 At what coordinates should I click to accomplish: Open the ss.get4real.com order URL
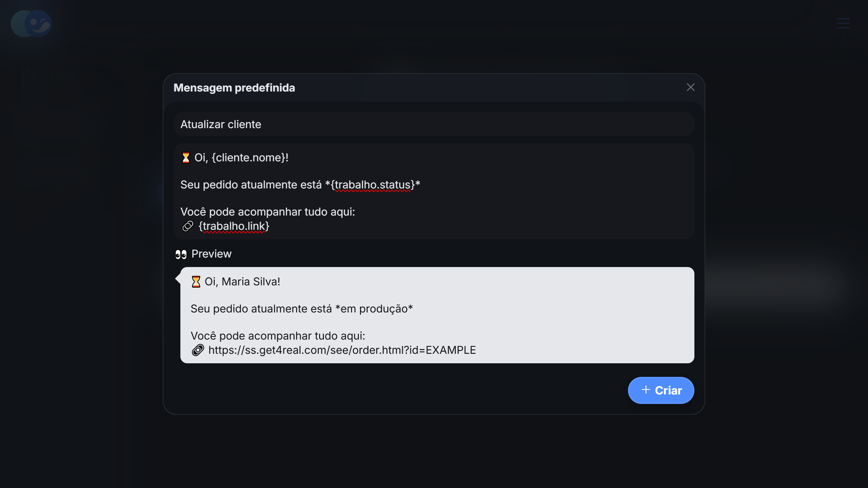[342, 350]
